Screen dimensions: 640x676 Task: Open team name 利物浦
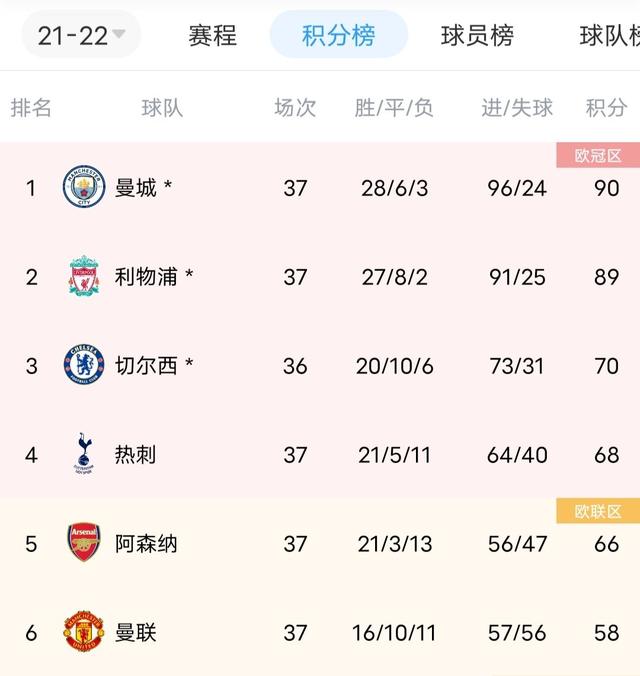[x=146, y=277]
